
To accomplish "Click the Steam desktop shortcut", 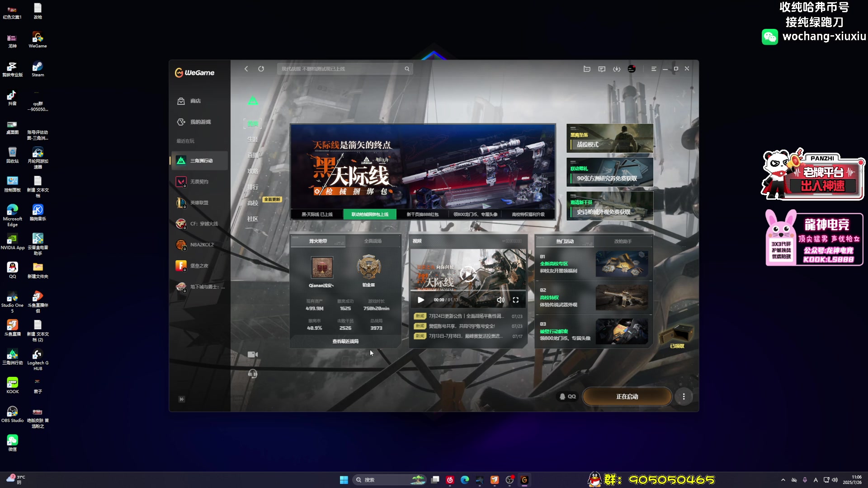I will pos(38,69).
